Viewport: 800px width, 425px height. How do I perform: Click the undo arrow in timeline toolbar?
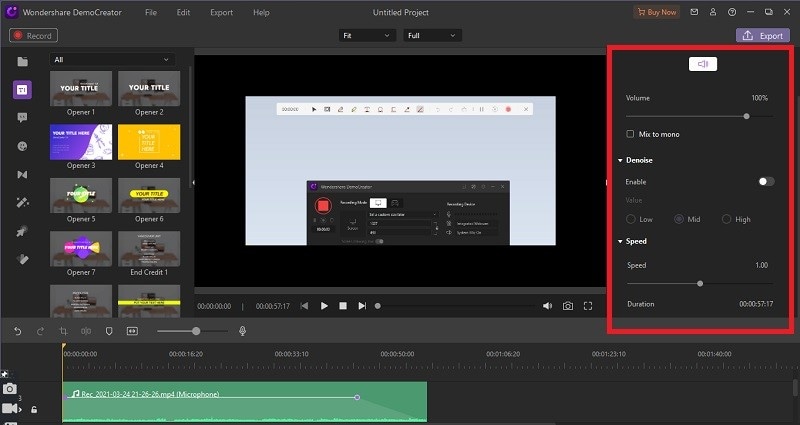coord(18,331)
